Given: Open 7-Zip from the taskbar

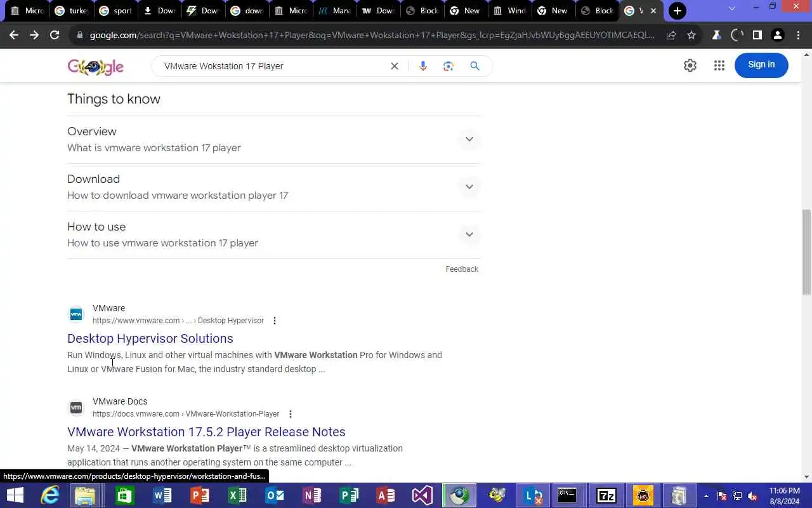Looking at the screenshot, I should (x=606, y=495).
